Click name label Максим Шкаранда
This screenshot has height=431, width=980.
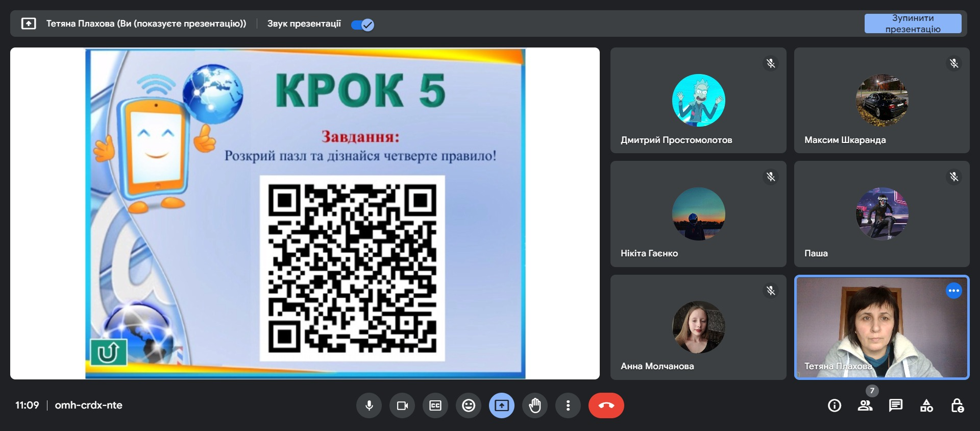click(845, 140)
